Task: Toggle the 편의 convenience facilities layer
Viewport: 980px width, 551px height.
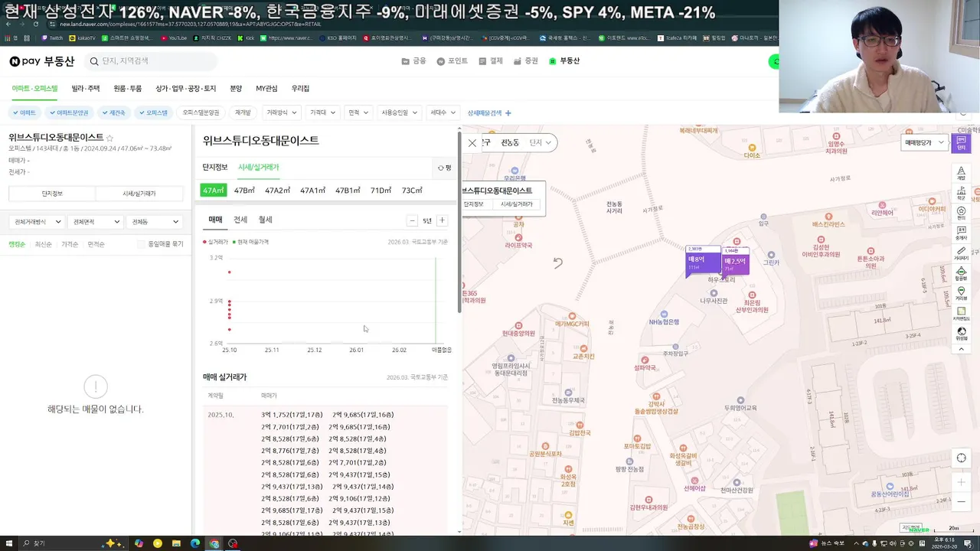Action: tap(962, 213)
